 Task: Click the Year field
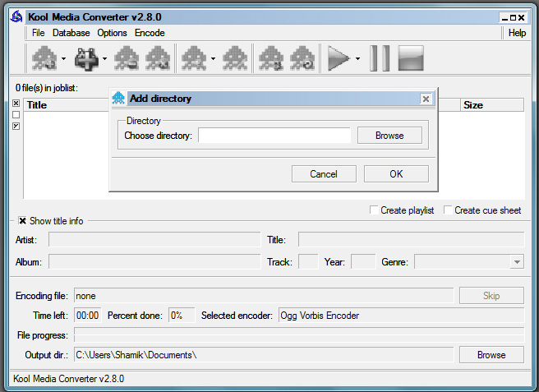(363, 262)
